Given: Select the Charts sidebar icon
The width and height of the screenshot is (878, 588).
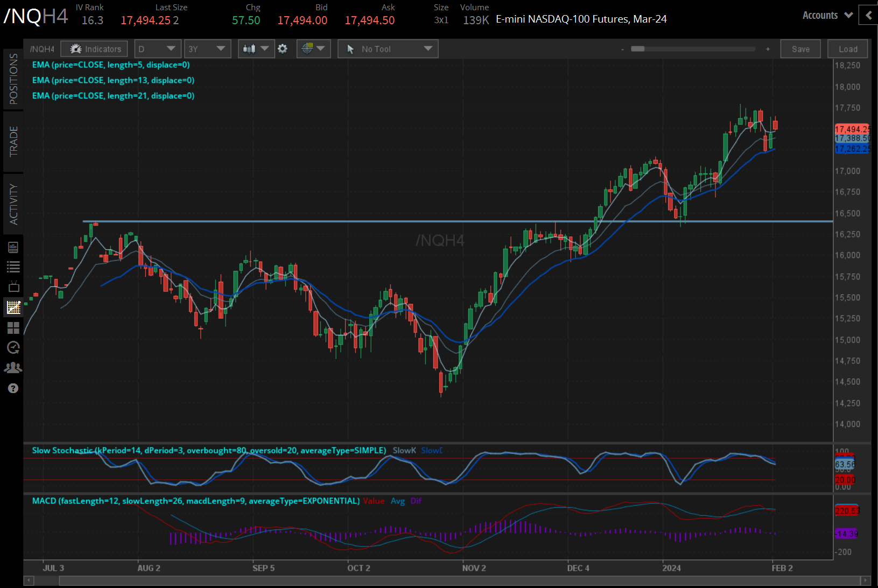Looking at the screenshot, I should coord(13,307).
